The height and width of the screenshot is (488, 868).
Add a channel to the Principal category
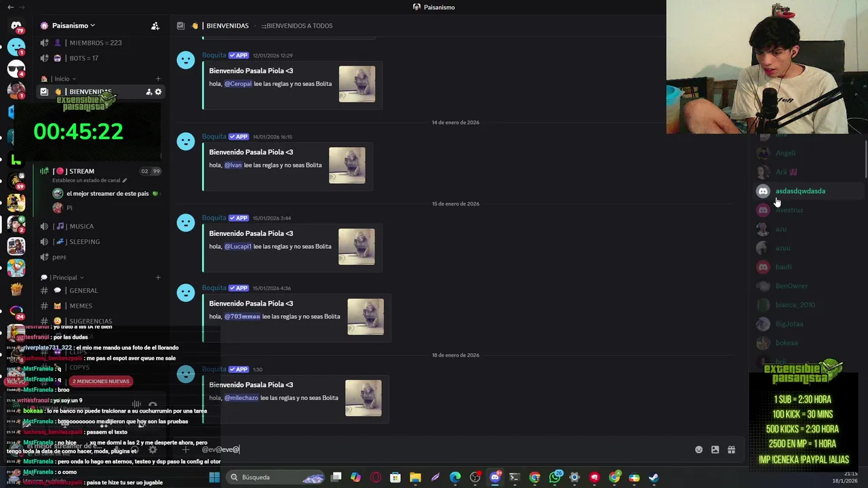[158, 278]
